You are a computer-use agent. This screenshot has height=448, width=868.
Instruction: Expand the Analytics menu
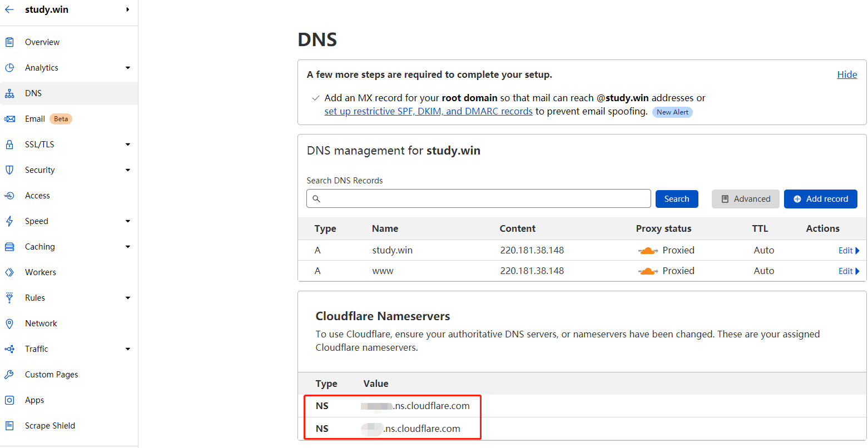[x=128, y=67]
